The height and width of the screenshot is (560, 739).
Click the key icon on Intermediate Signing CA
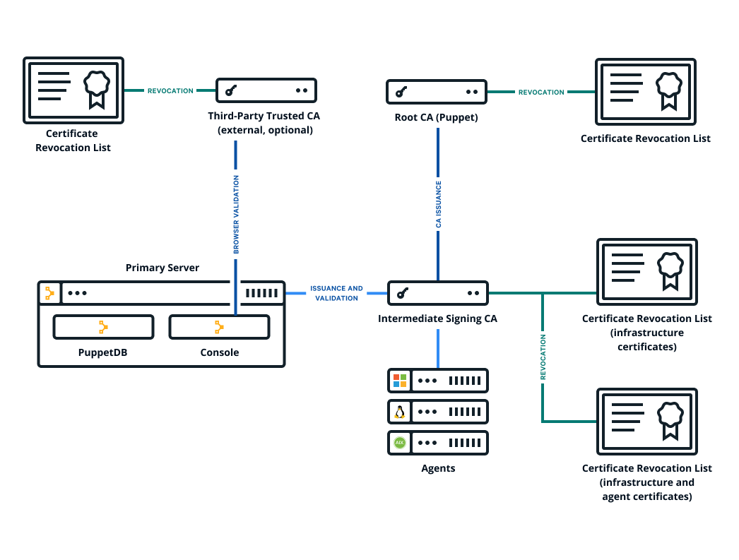(401, 293)
